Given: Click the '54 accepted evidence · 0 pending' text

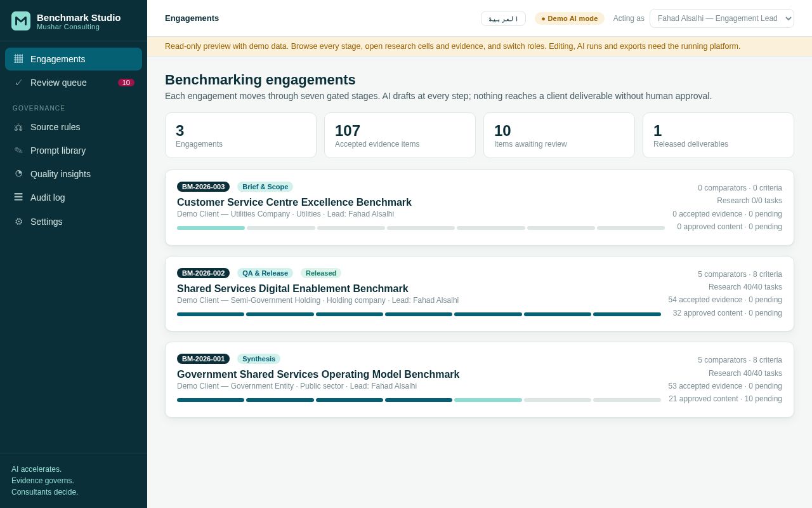Looking at the screenshot, I should (x=725, y=300).
